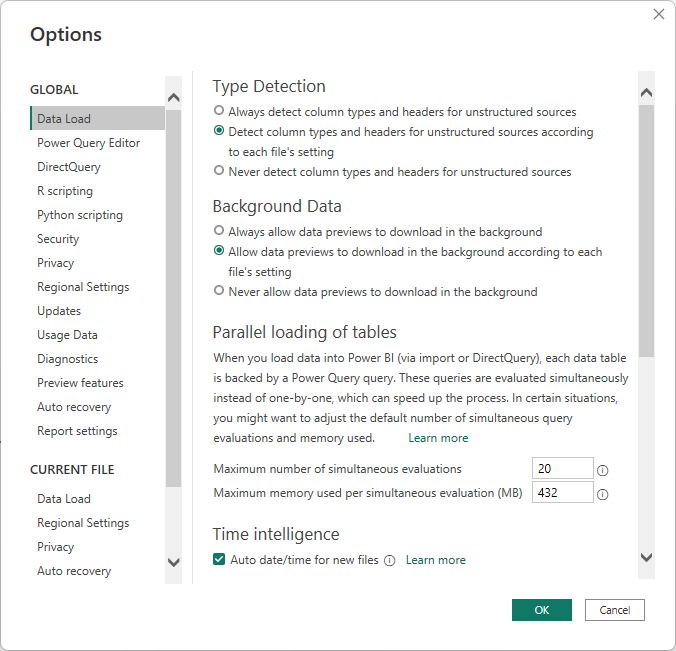This screenshot has width=676, height=651.
Task: Open Current File Auto recovery settings
Action: pyautogui.click(x=74, y=571)
